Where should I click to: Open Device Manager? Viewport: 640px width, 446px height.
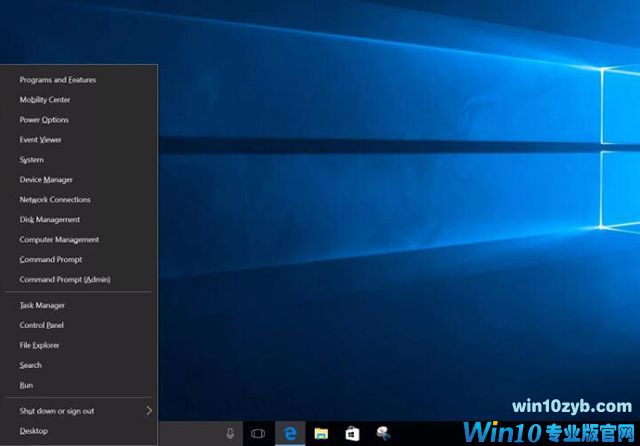[46, 180]
